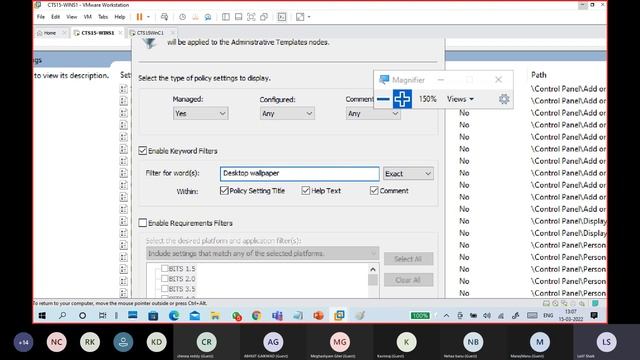The height and width of the screenshot is (360, 640).
Task: Check the BITS 3.5 platform box
Action: coord(164,289)
